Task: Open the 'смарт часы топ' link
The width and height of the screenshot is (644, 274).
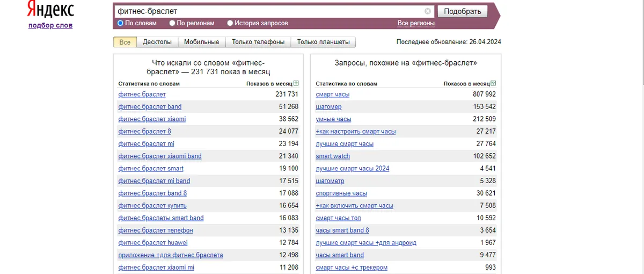Action: pos(339,218)
